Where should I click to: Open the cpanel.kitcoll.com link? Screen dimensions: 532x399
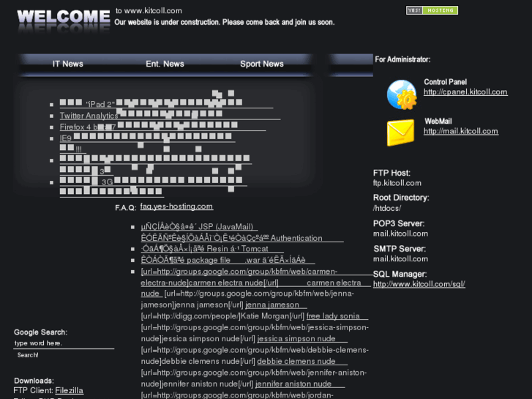(x=465, y=92)
